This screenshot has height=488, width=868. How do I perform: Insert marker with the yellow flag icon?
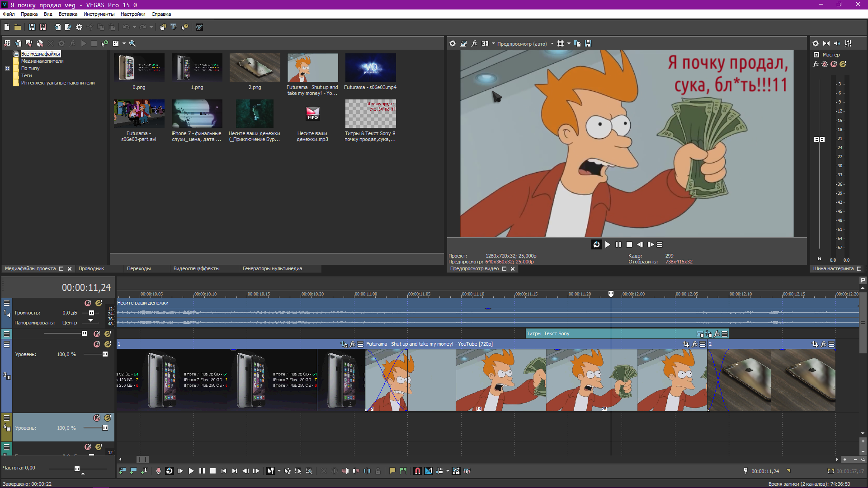click(x=392, y=471)
